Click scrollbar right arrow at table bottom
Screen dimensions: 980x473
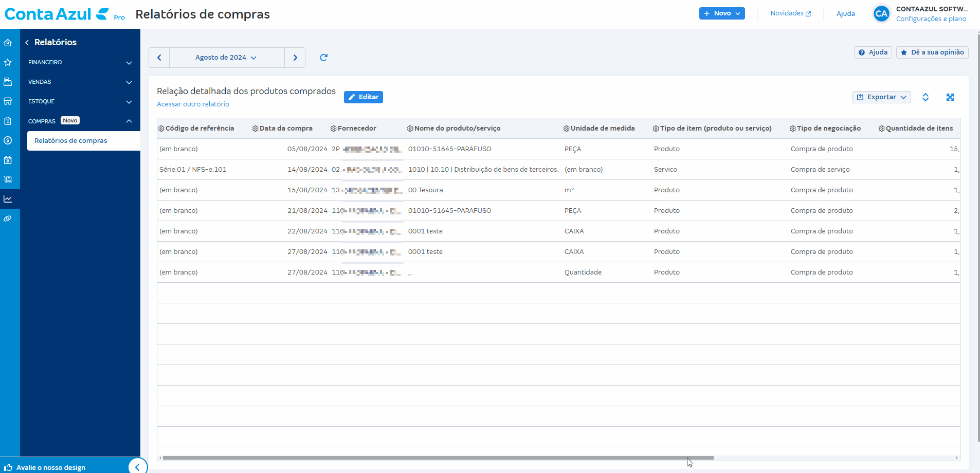(x=957, y=458)
